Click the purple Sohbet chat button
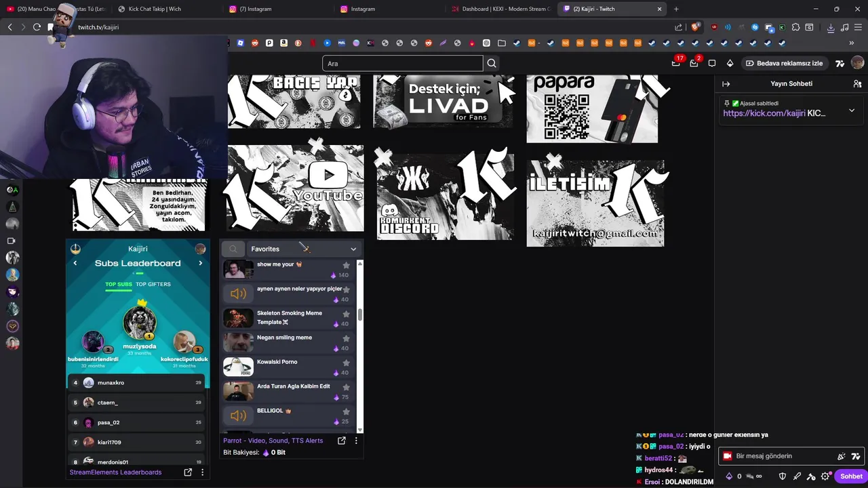Viewport: 868px width, 488px height. [x=851, y=476]
